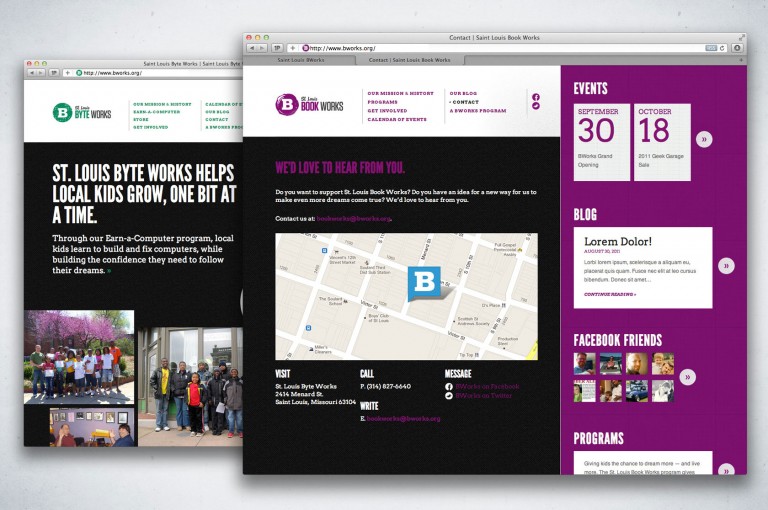Open Our Mission & History in the Book Works navigation
768x510 pixels.
pyautogui.click(x=401, y=93)
